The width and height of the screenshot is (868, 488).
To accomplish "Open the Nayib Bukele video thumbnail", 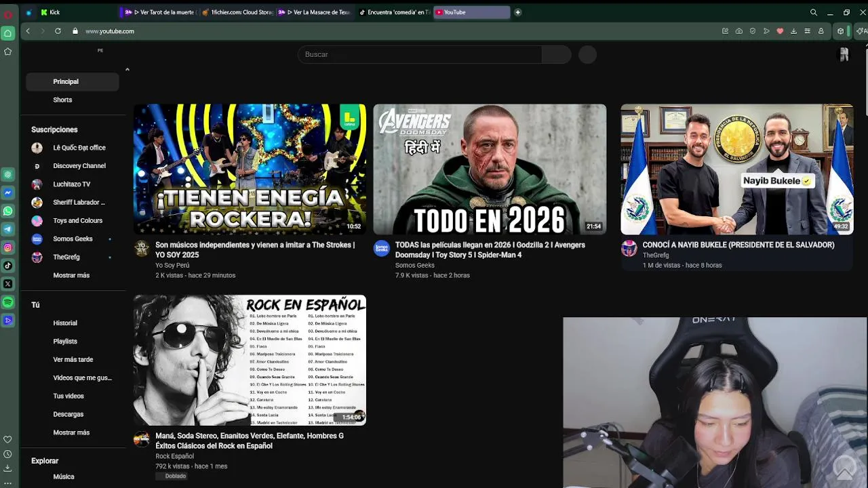I will click(x=737, y=169).
